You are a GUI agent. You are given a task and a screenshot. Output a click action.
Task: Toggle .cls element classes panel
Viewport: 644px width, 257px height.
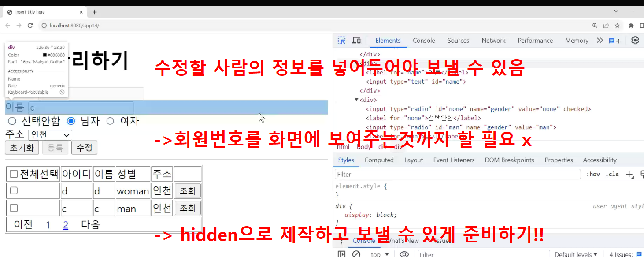coord(612,175)
